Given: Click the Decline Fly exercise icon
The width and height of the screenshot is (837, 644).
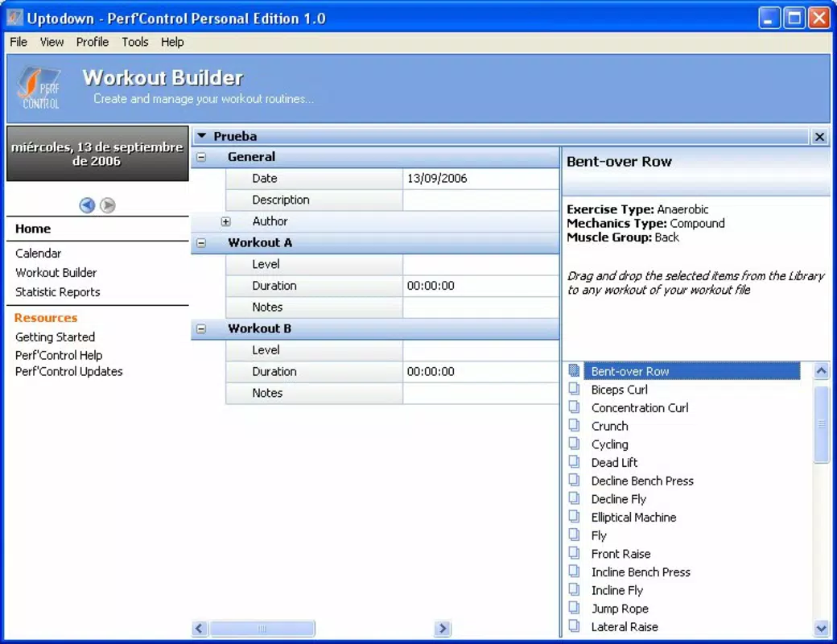Looking at the screenshot, I should [x=574, y=497].
